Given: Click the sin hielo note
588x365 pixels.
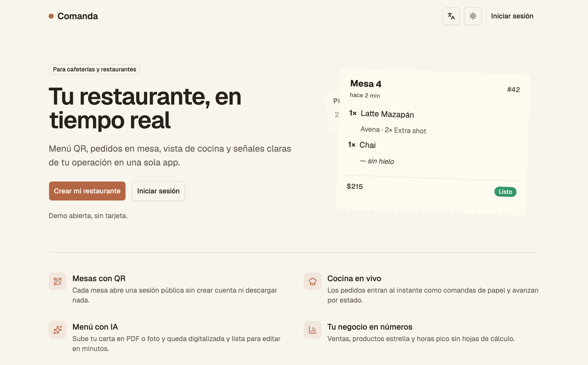Looking at the screenshot, I should pos(377,161).
